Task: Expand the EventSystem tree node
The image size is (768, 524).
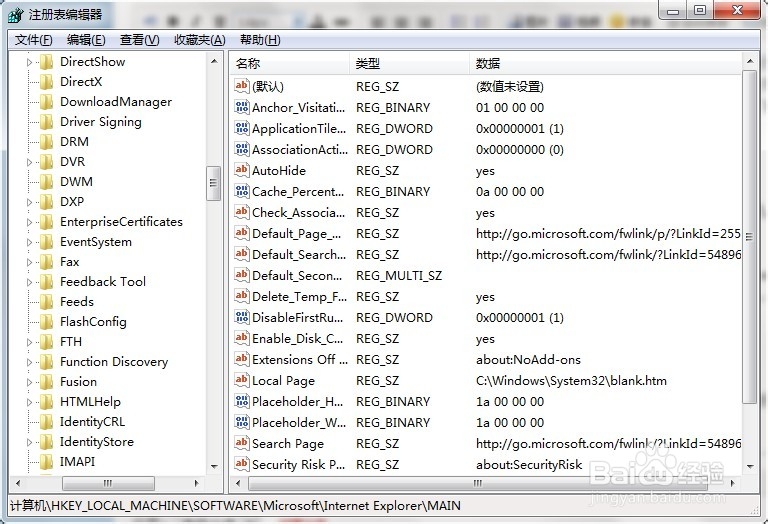Action: pos(29,242)
